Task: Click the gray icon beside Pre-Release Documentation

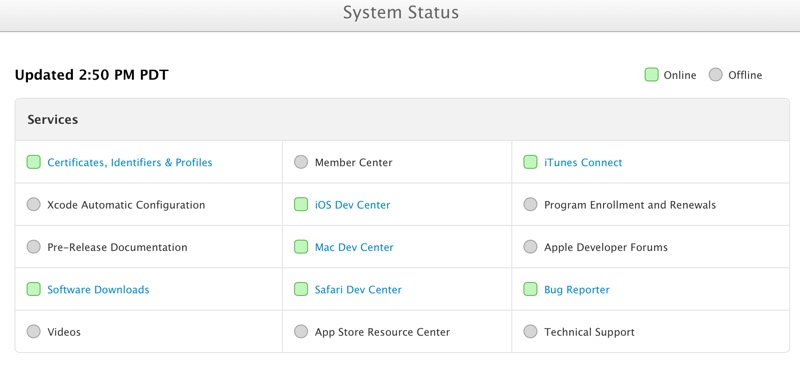Action: pyautogui.click(x=34, y=247)
